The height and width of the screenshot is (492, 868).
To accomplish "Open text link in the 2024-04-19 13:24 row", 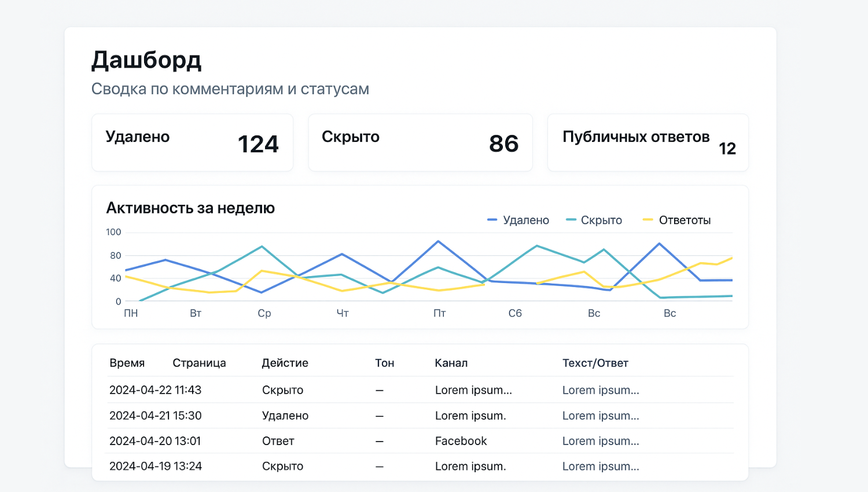I will pyautogui.click(x=600, y=467).
